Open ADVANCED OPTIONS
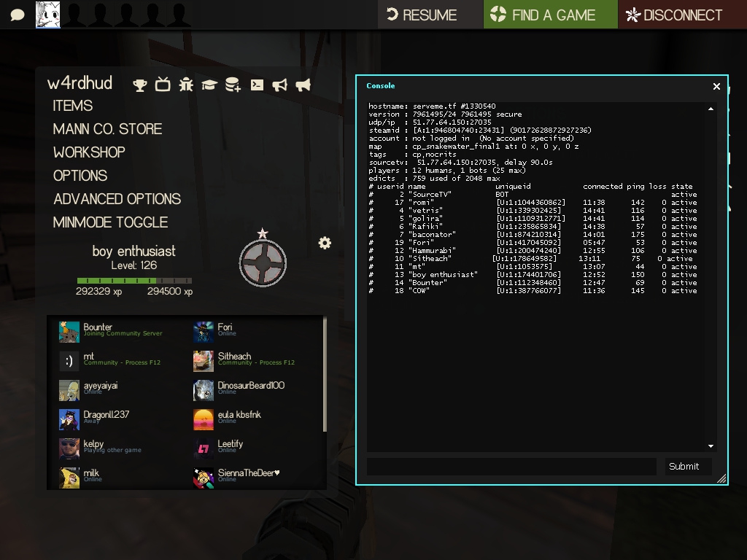The height and width of the screenshot is (560, 747). coord(117,199)
